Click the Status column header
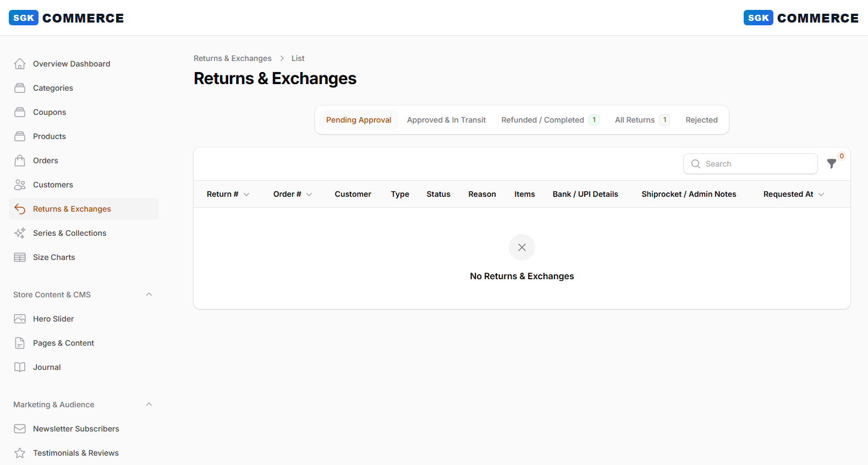This screenshot has width=868, height=465. pyautogui.click(x=438, y=194)
